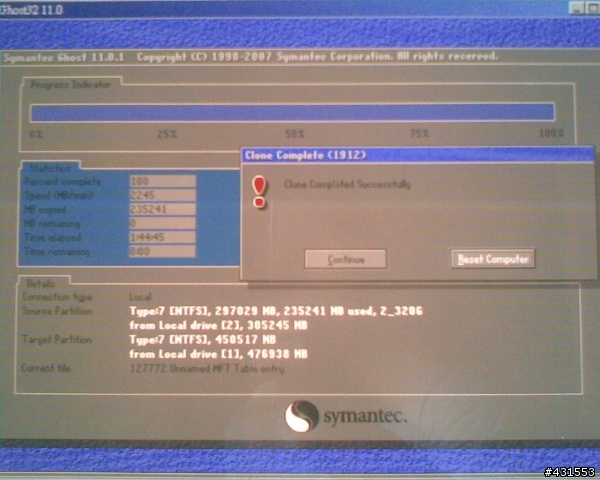Click the 100% progress marker label
600x480 pixels.
[551, 133]
